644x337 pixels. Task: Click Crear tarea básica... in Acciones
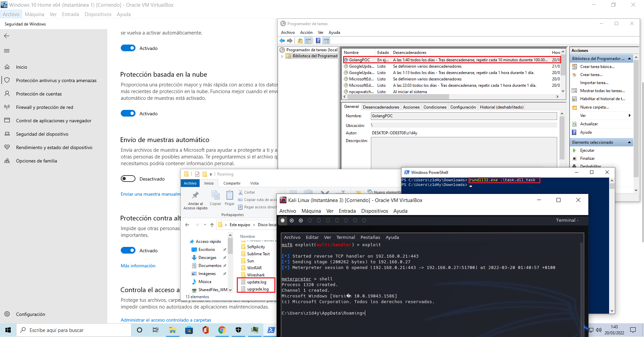pyautogui.click(x=597, y=67)
